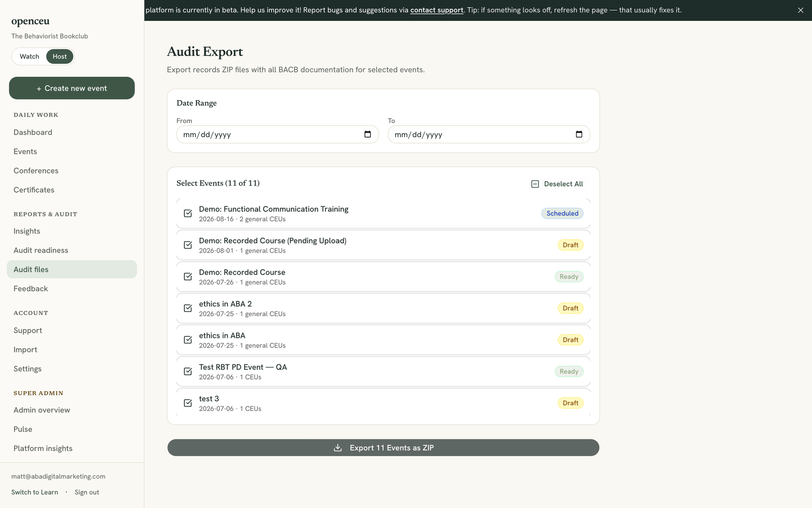
Task: Open Feedback page
Action: click(72, 289)
